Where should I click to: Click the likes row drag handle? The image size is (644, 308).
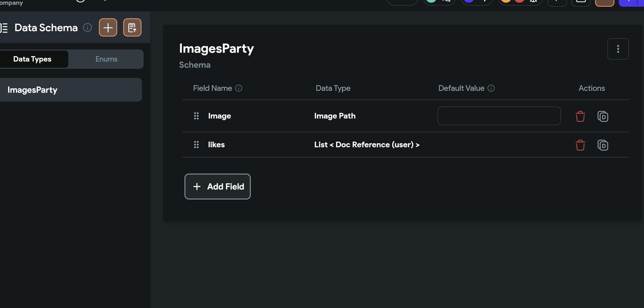tap(196, 145)
